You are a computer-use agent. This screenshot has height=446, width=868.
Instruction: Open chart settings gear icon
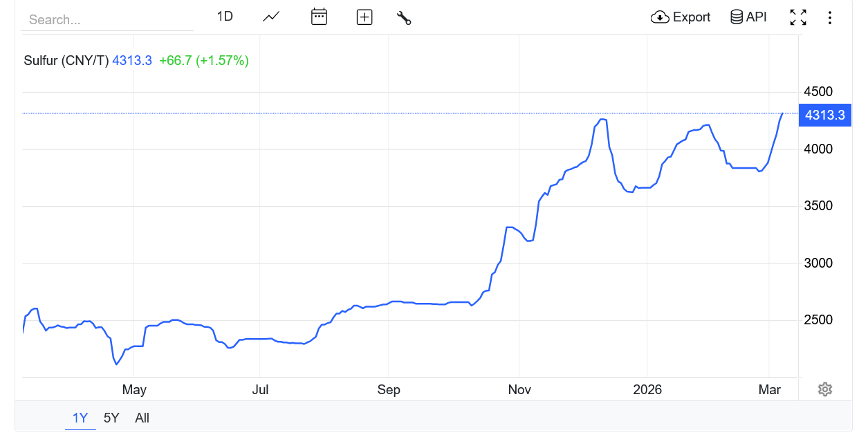coord(824,389)
